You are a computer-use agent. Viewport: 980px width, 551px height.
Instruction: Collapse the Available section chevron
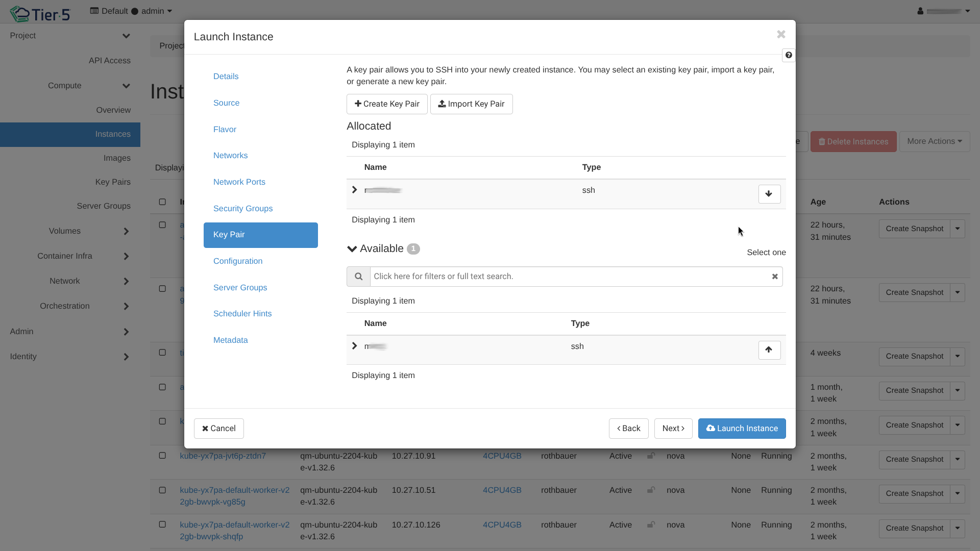[352, 249]
